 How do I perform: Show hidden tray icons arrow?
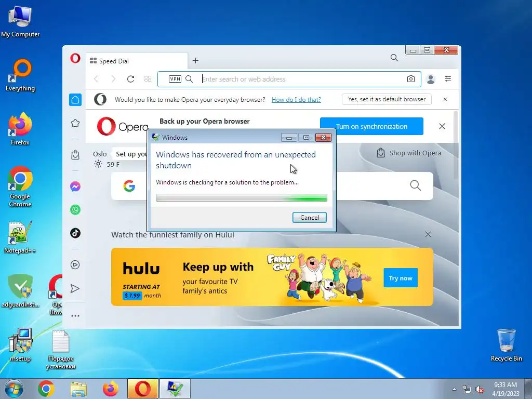pyautogui.click(x=454, y=389)
